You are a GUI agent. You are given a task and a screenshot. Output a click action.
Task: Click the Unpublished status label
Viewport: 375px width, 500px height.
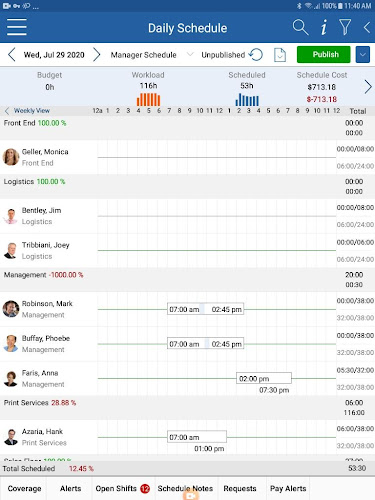pos(223,55)
